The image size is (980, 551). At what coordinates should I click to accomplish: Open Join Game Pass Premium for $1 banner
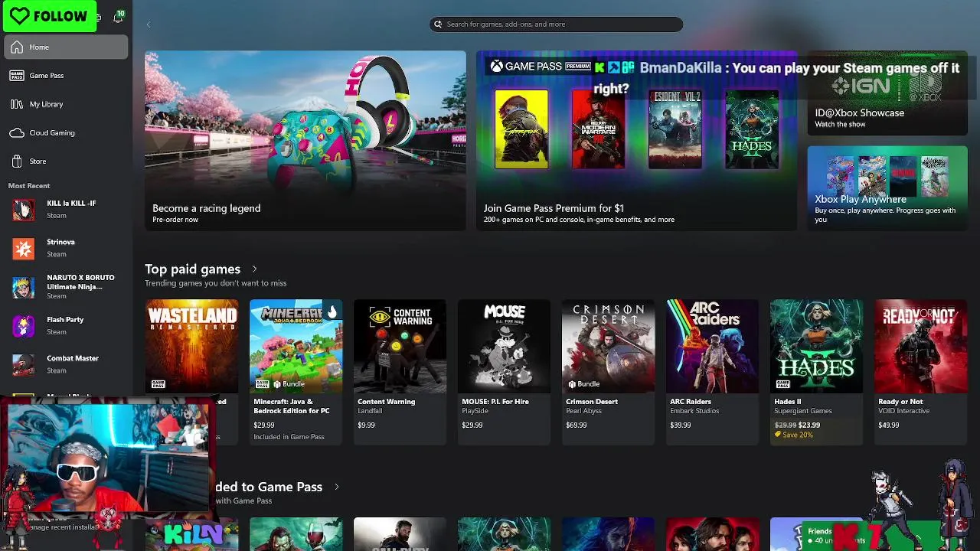click(x=636, y=141)
